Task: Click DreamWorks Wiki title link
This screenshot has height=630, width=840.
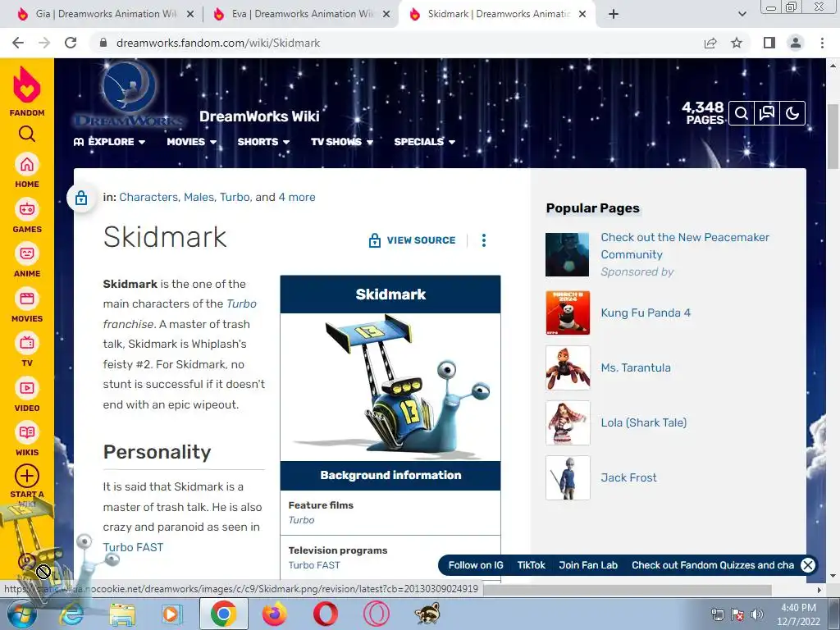Action: (259, 116)
